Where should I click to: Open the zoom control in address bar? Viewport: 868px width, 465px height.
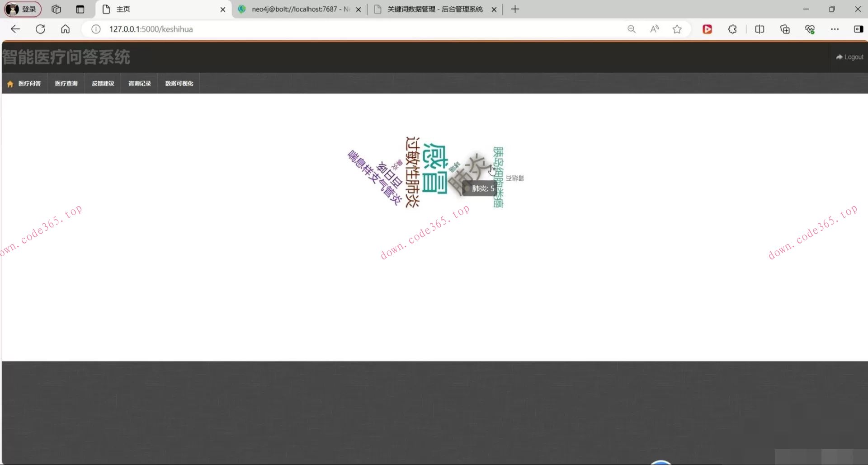(632, 29)
